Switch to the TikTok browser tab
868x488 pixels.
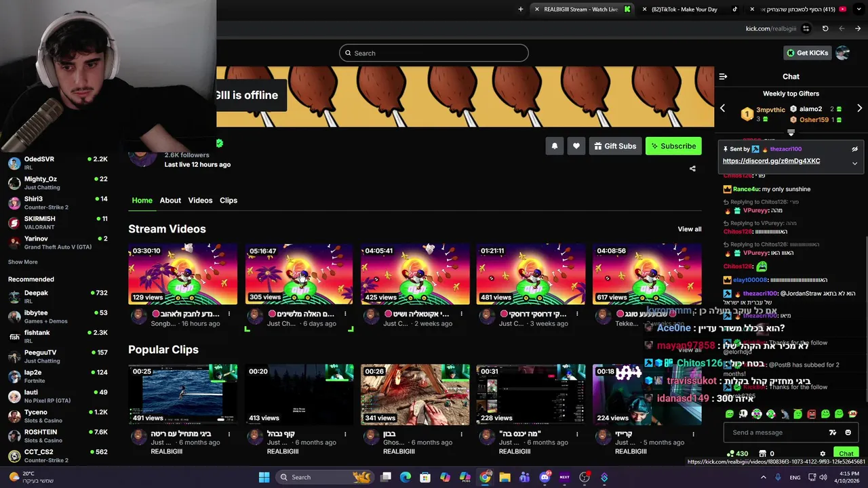(690, 9)
